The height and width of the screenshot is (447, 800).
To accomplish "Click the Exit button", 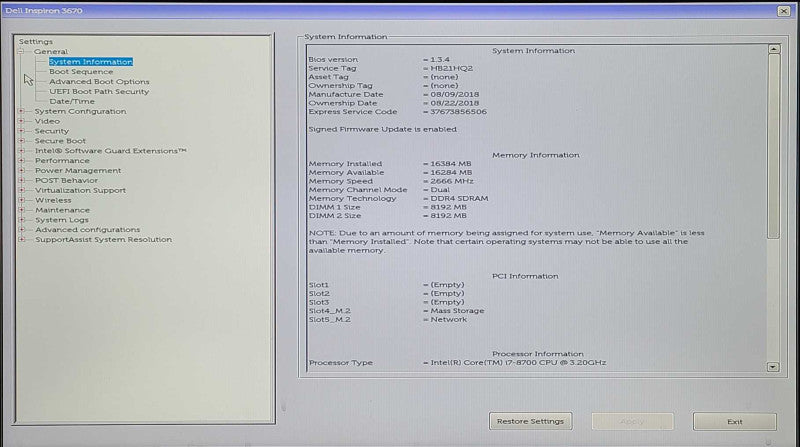I will [735, 421].
